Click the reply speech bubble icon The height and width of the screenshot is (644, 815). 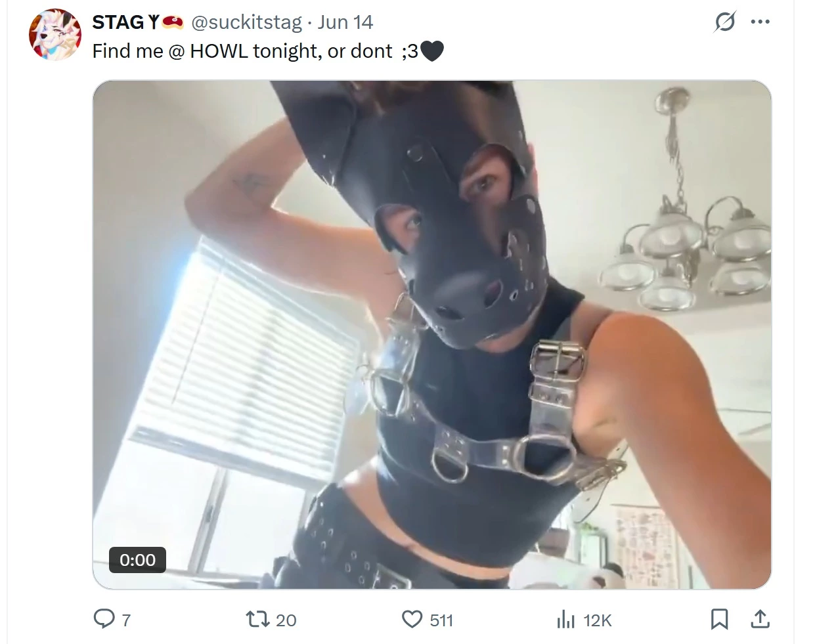104,619
